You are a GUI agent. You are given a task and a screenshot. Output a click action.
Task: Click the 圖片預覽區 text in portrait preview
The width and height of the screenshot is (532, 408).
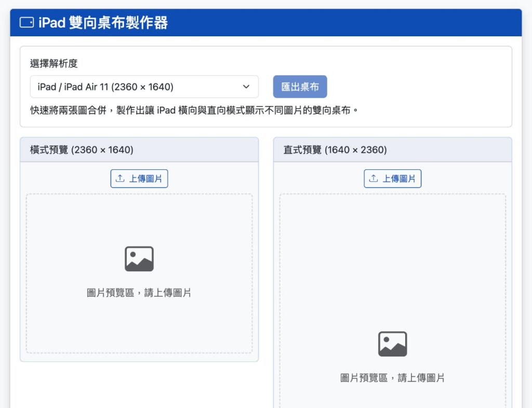point(393,378)
